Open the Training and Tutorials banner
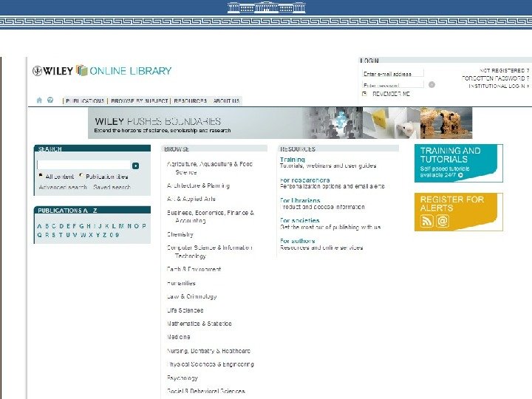The width and height of the screenshot is (532, 399). 459,163
